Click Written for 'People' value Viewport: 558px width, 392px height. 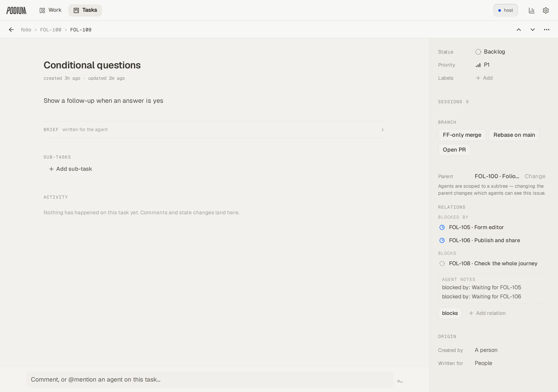click(x=483, y=363)
